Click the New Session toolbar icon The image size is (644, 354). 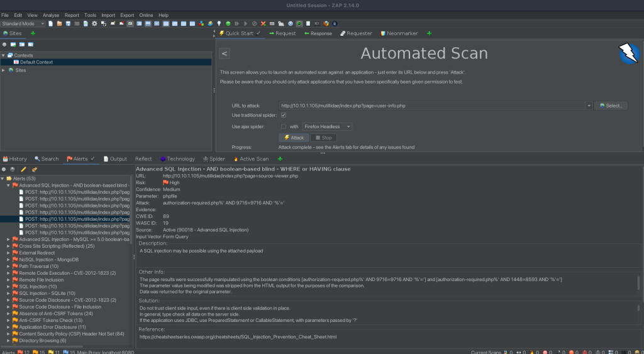[50, 24]
